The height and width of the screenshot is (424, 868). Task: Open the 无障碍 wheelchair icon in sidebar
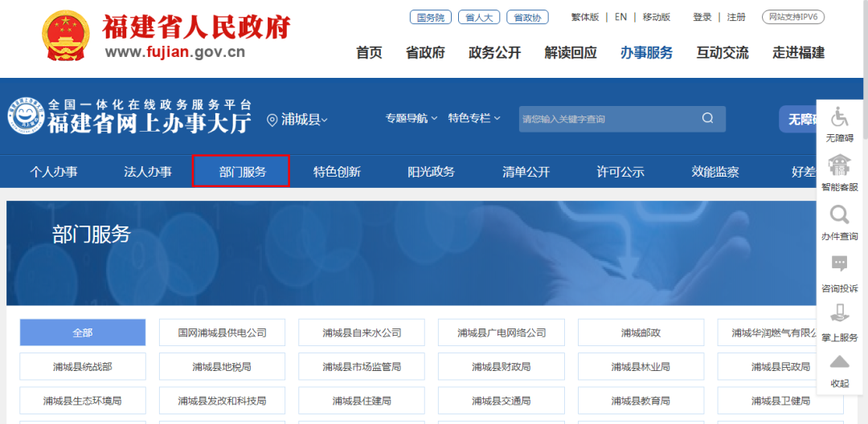click(x=840, y=116)
